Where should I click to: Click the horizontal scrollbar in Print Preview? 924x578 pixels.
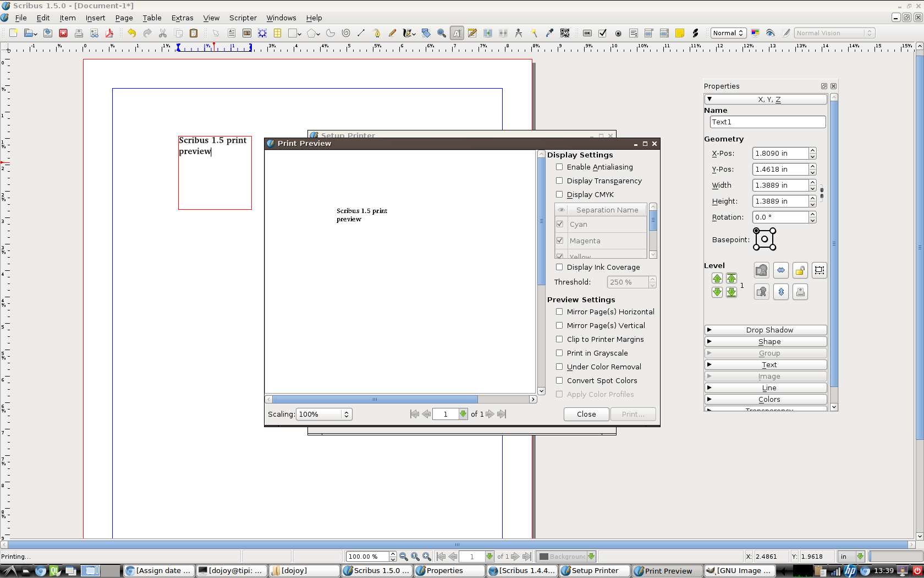pos(375,400)
